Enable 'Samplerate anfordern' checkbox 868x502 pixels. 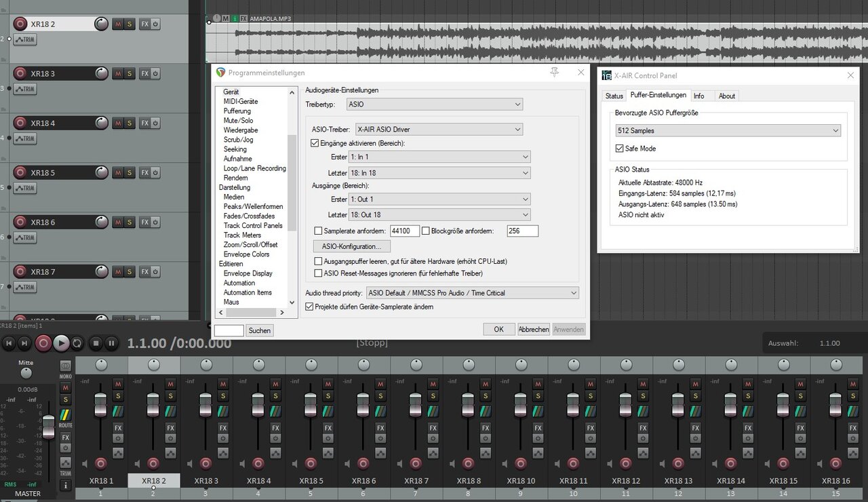pos(318,231)
